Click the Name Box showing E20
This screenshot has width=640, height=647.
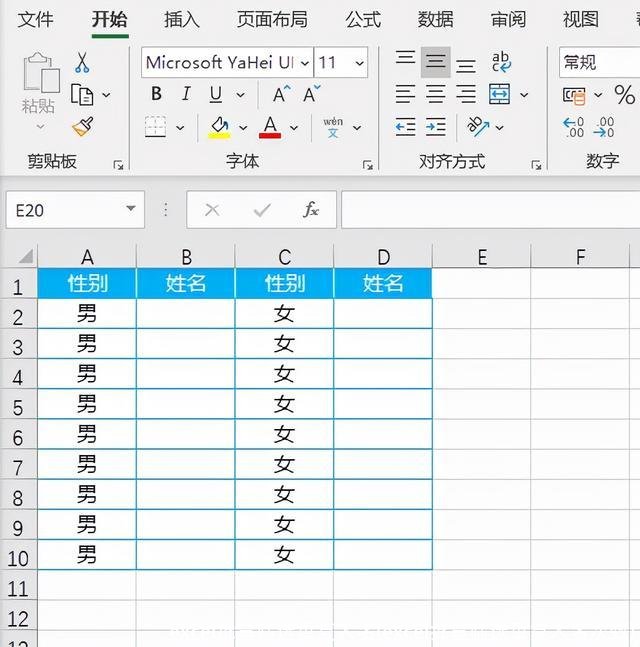(x=62, y=210)
